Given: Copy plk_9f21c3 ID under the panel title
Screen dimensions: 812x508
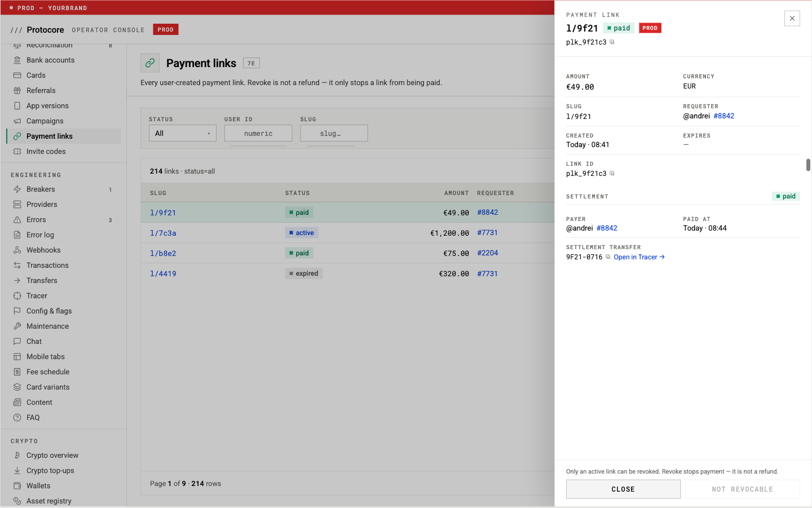Looking at the screenshot, I should point(612,42).
